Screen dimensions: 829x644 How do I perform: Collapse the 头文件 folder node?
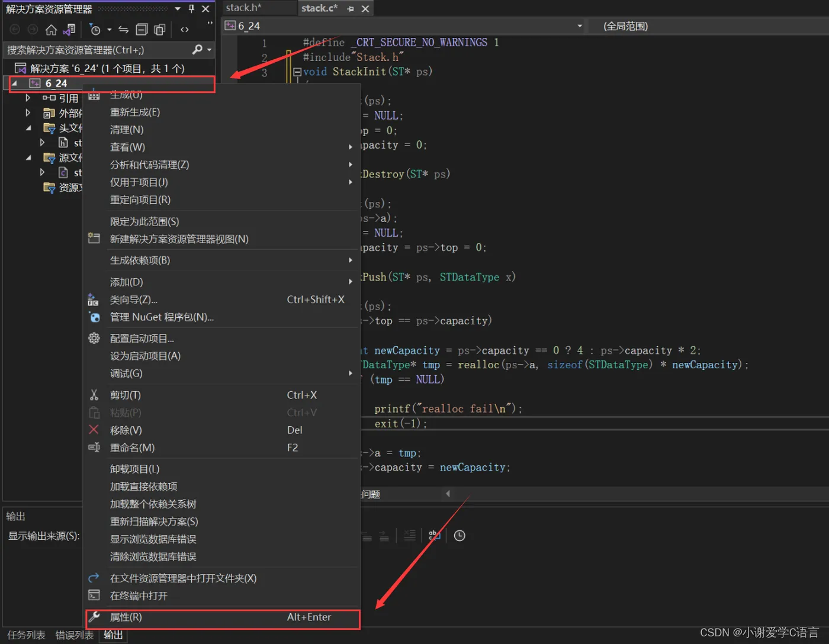pos(28,128)
